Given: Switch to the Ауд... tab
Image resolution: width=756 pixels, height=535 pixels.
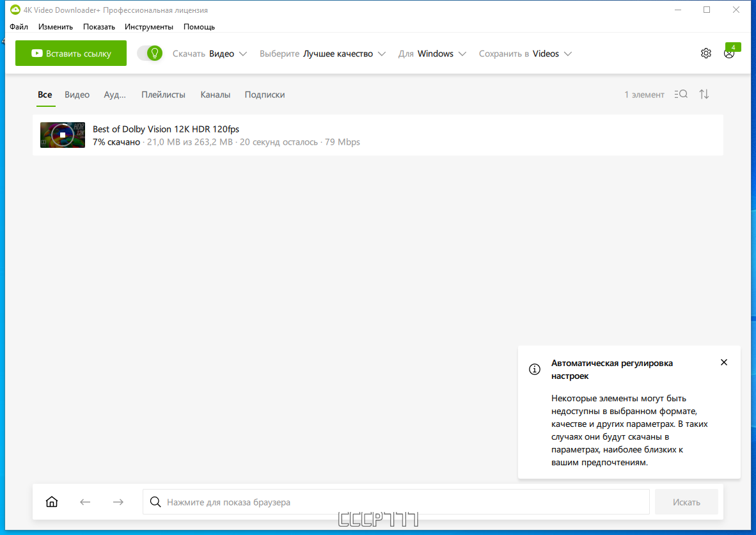Looking at the screenshot, I should [114, 95].
